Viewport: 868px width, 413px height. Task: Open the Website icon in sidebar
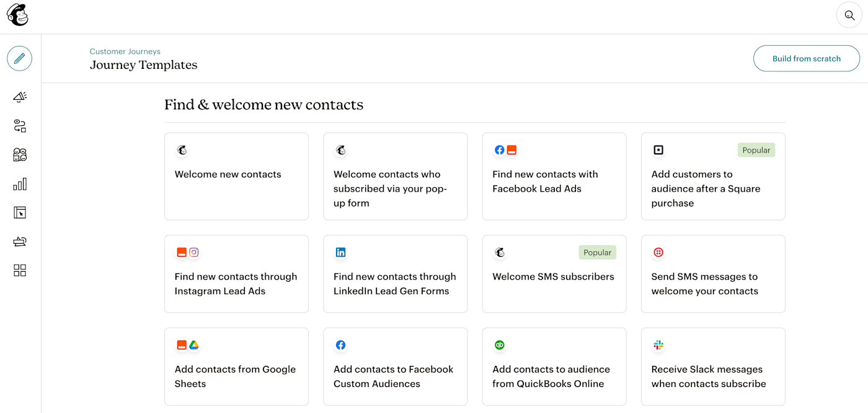click(20, 213)
